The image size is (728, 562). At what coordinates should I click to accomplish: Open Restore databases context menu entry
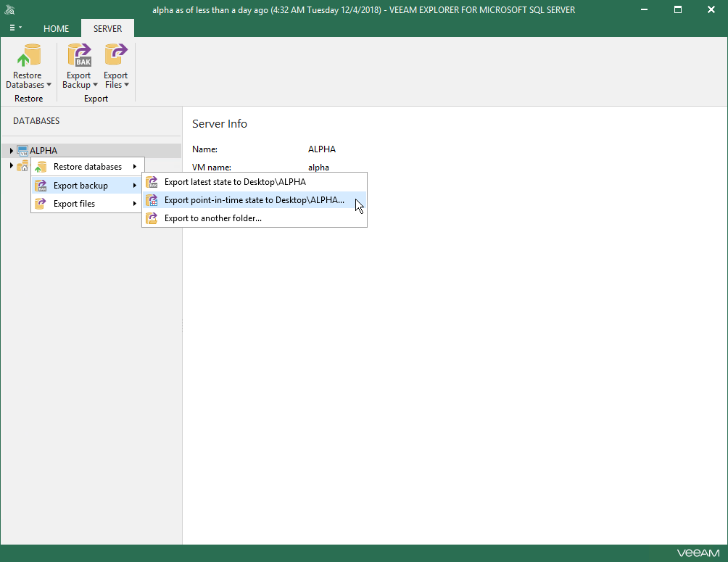[88, 167]
